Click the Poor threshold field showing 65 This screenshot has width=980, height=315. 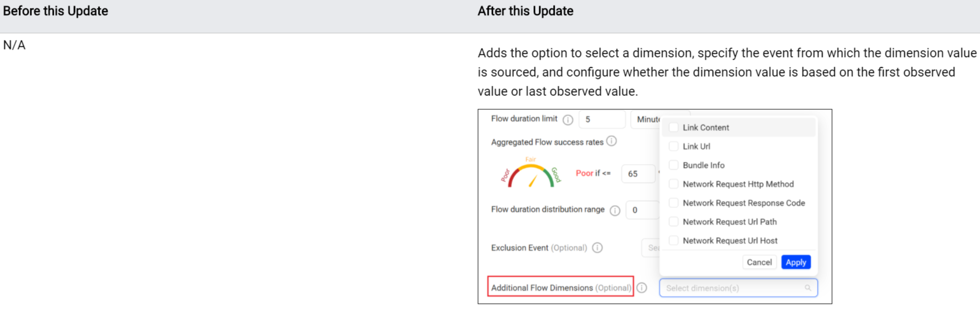pos(637,174)
